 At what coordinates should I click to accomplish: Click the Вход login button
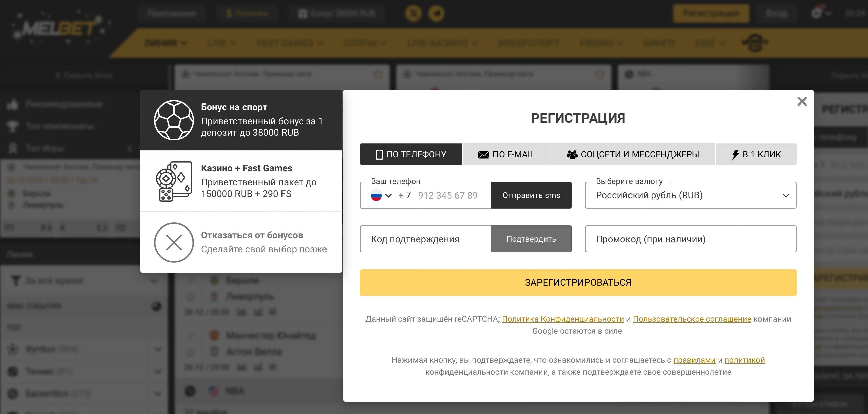point(776,13)
